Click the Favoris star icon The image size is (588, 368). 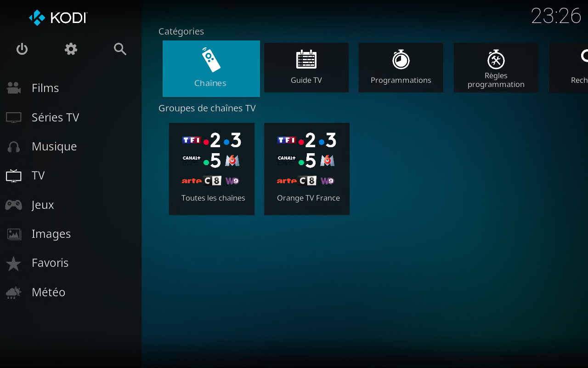(14, 263)
